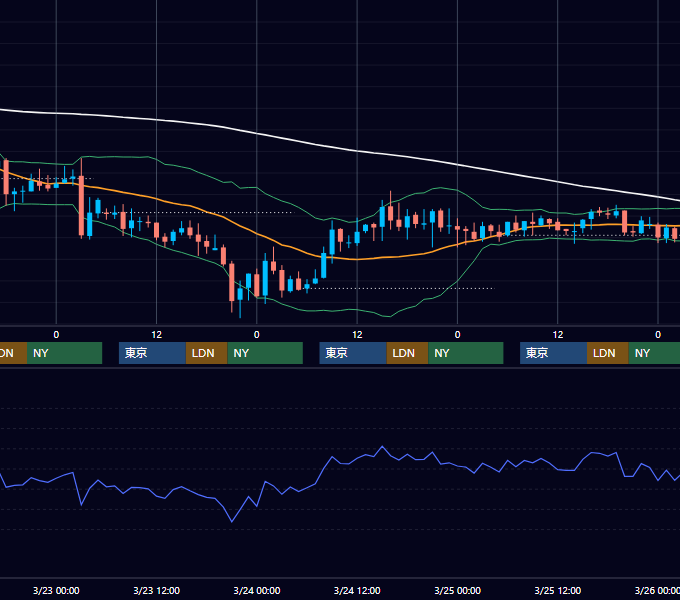Click the lowest dip of the blue oscillator

232,521
